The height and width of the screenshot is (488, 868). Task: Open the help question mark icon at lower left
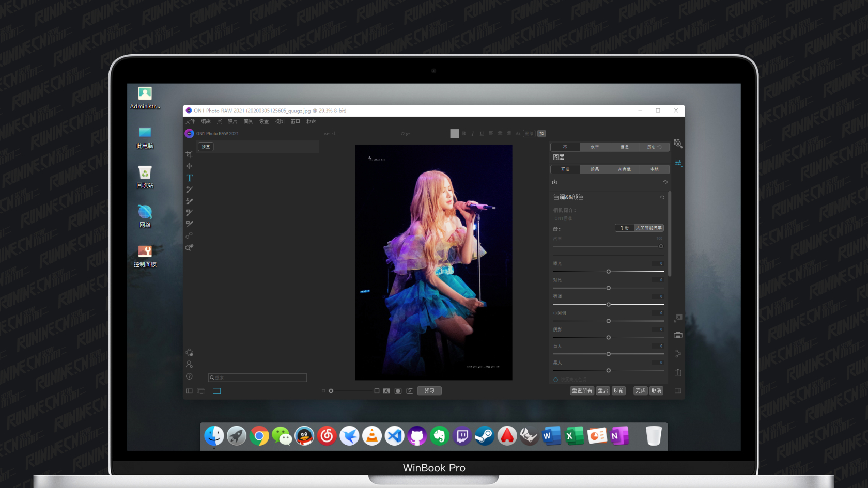point(189,376)
